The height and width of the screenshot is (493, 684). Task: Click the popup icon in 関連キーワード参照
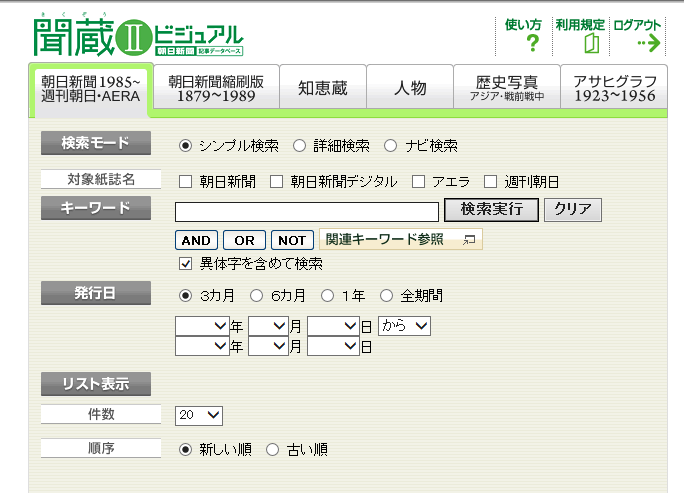(469, 239)
